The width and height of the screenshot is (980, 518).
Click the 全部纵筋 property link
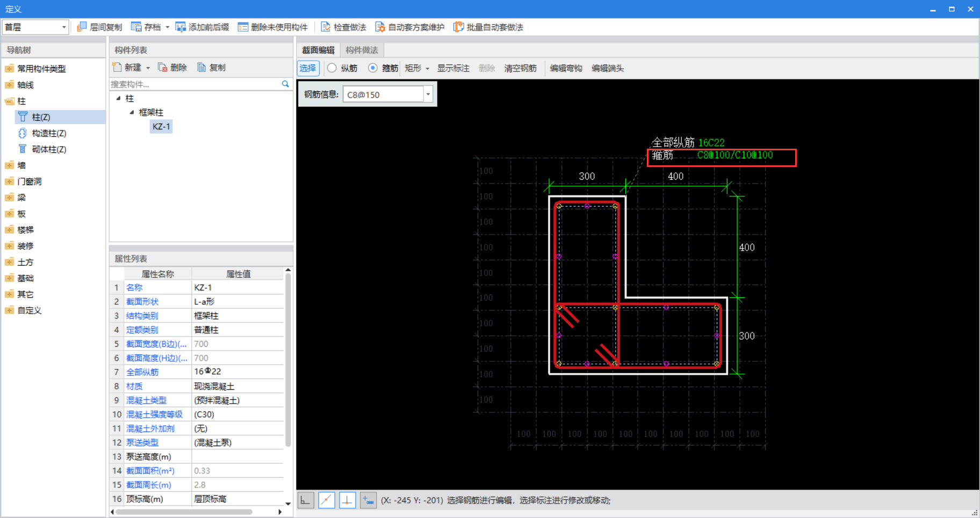(142, 372)
